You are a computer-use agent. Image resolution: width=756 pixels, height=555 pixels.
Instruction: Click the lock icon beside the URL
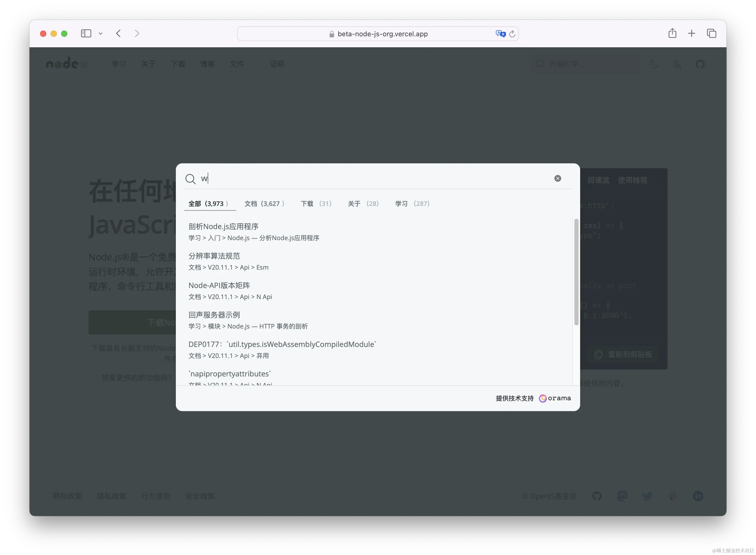(x=331, y=34)
